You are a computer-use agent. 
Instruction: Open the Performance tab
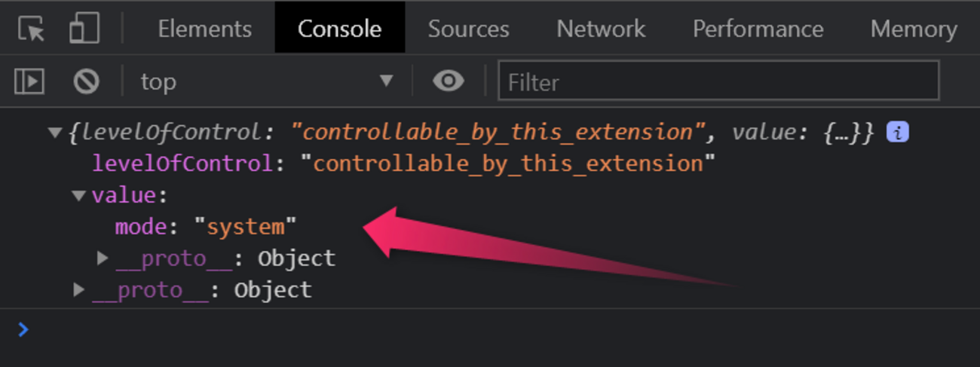click(758, 29)
